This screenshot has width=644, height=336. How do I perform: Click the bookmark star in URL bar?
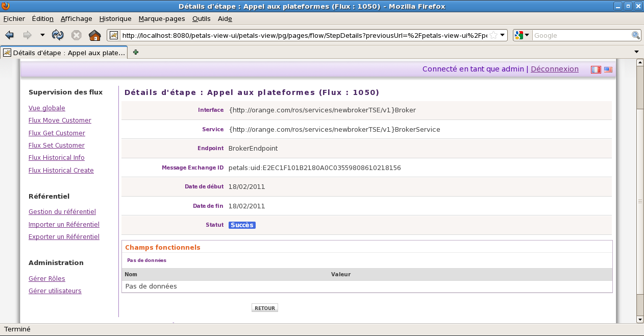[493, 36]
